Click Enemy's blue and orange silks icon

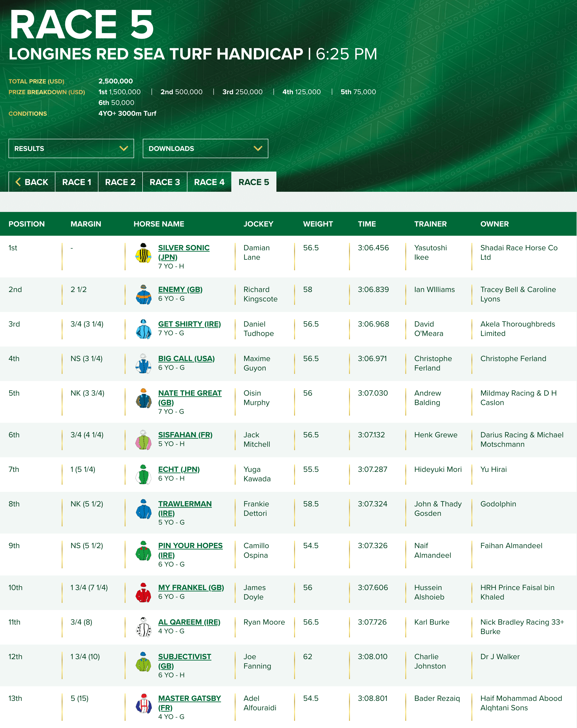click(143, 294)
